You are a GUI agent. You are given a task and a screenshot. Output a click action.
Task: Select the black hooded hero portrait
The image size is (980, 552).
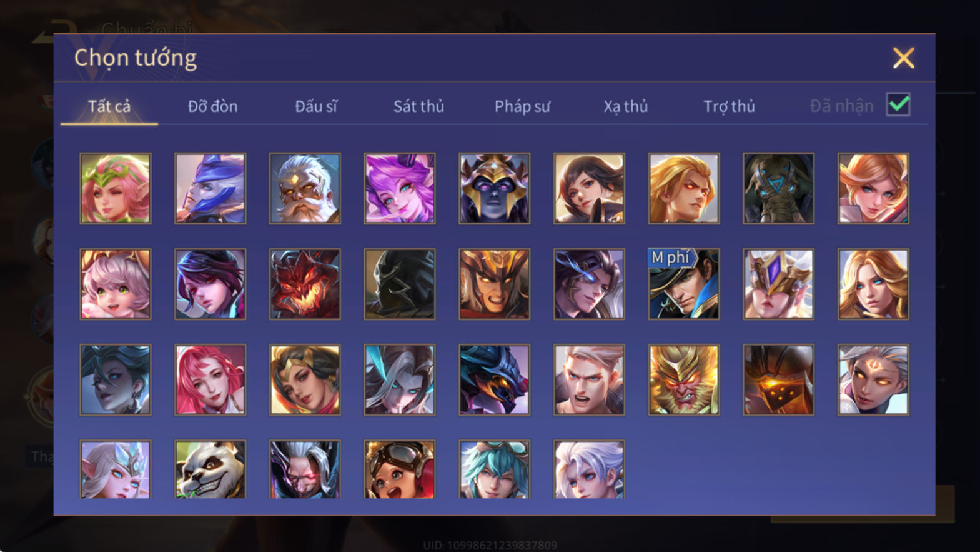(400, 284)
